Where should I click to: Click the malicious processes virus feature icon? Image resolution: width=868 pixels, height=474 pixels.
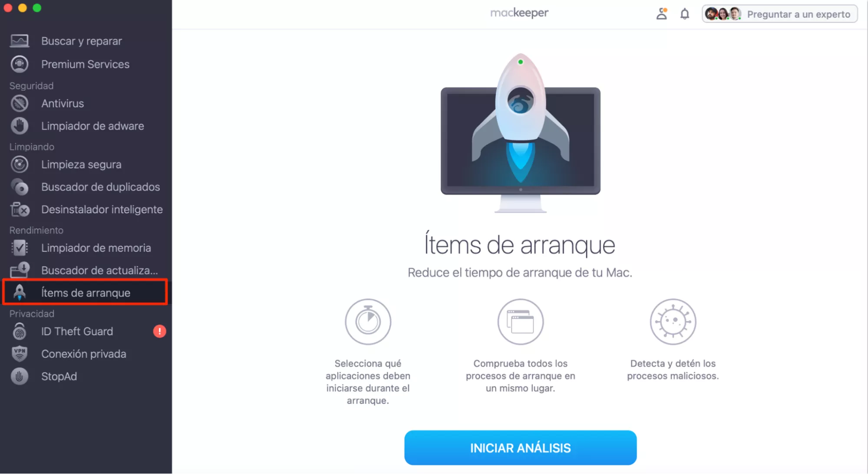tap(673, 322)
